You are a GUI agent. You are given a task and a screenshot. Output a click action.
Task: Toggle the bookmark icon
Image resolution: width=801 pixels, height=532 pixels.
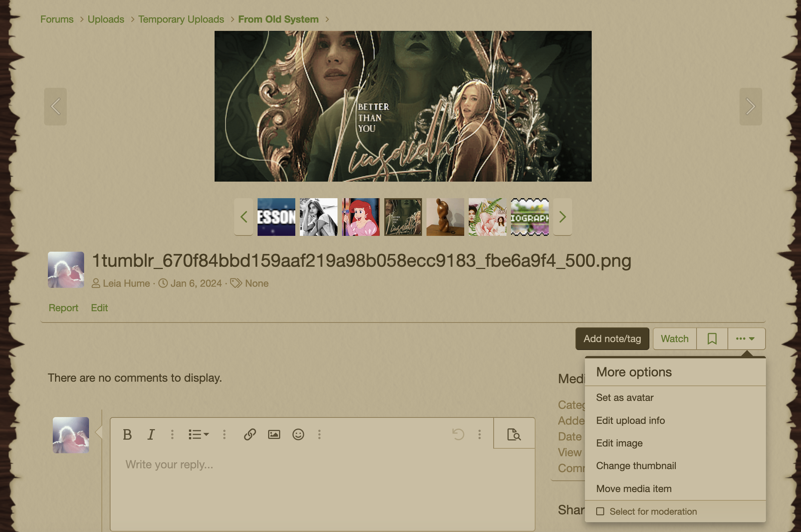(x=712, y=338)
